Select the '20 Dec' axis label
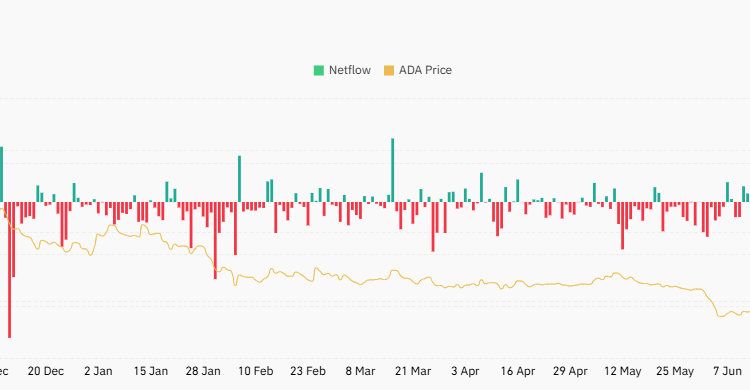 point(46,371)
